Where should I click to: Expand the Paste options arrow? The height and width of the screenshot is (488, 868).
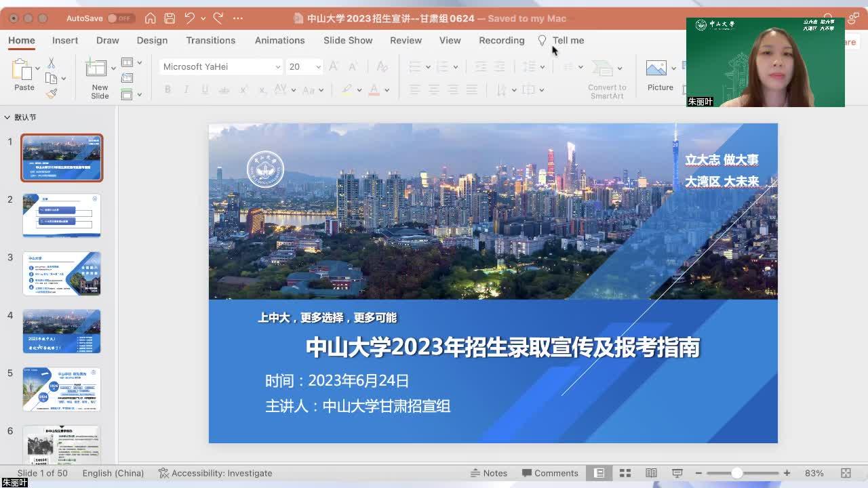tap(37, 68)
